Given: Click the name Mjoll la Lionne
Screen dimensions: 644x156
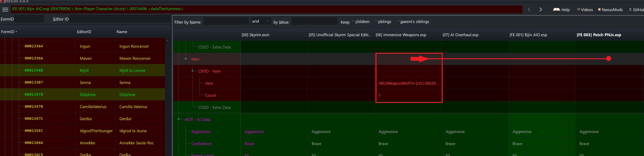Looking at the screenshot, I should click(132, 70).
